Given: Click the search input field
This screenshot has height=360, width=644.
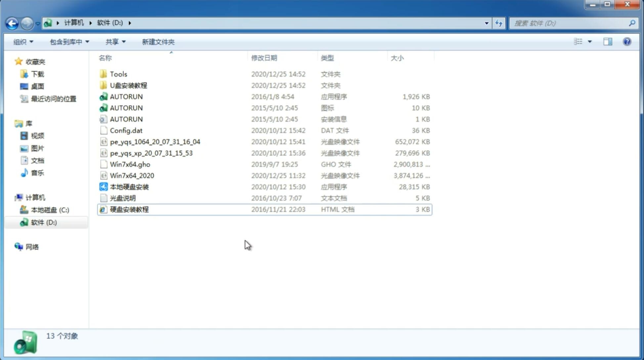Looking at the screenshot, I should [571, 22].
